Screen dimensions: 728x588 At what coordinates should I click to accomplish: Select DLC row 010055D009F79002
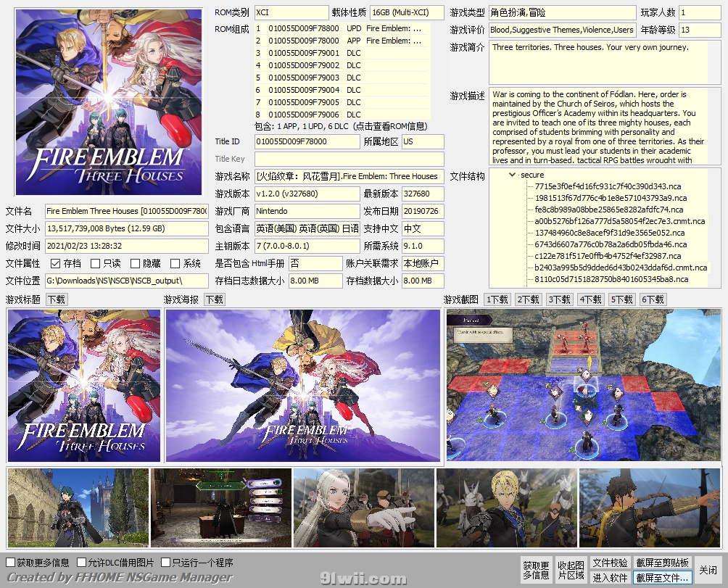point(342,65)
